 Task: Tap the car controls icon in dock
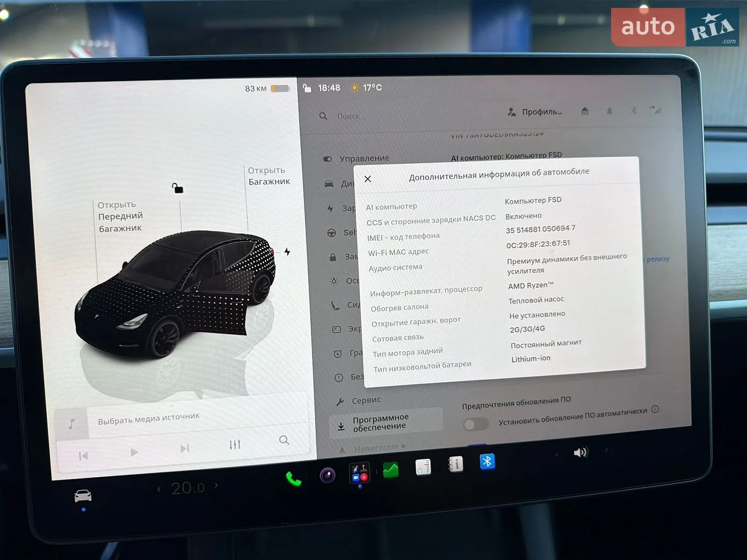tap(83, 496)
